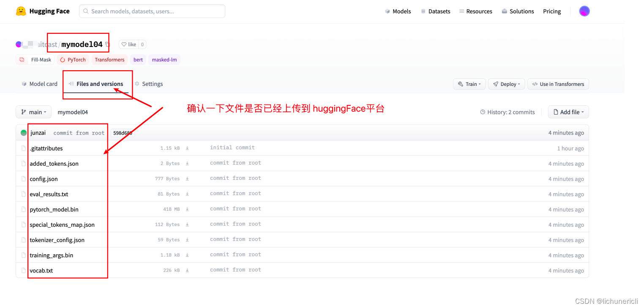Open the Settings tab
This screenshot has width=644, height=308.
pyautogui.click(x=149, y=84)
